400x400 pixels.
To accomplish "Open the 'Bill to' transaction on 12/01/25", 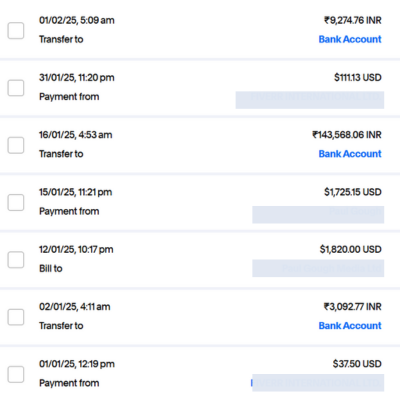I will point(51,268).
